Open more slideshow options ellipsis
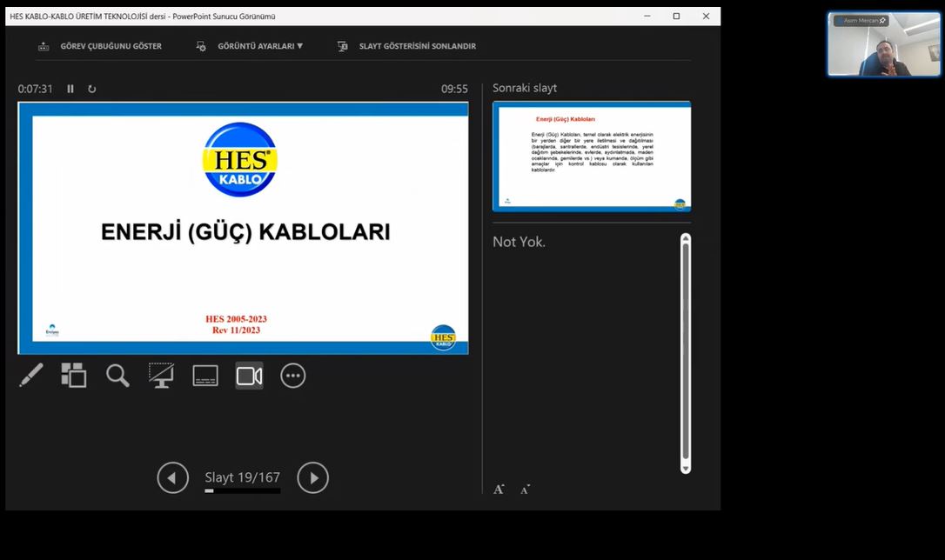This screenshot has height=560, width=945. click(x=293, y=376)
